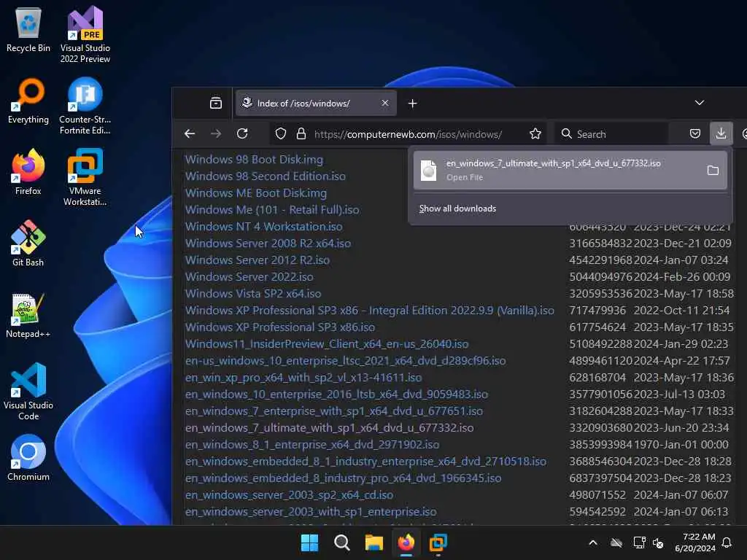Click the Firefox taskbar icon

(406, 542)
